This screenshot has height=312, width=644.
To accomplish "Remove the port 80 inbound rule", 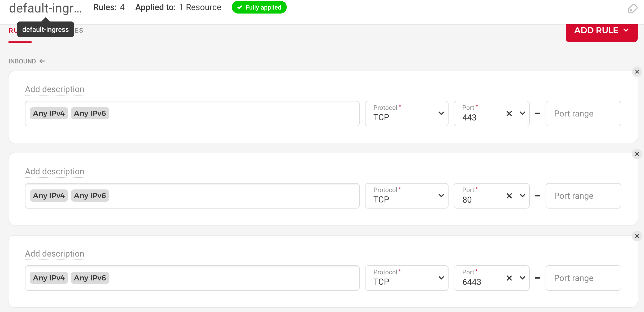I will tap(637, 154).
